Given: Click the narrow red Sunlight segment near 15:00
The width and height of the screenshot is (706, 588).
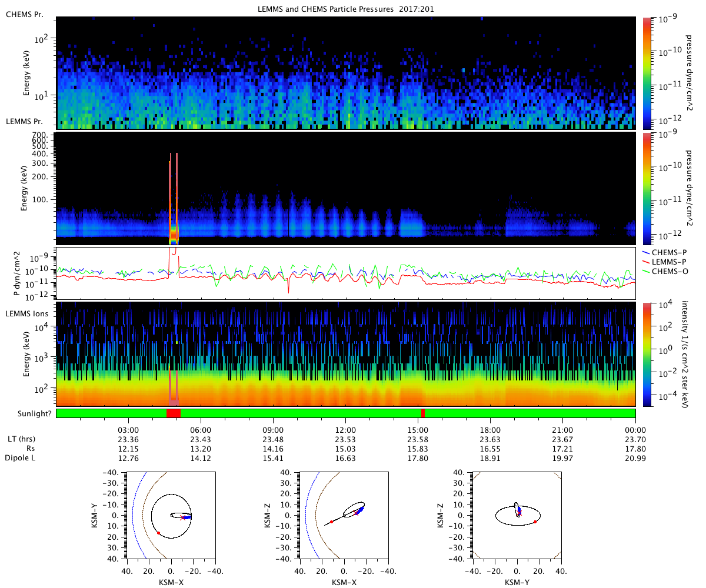Looking at the screenshot, I should point(423,413).
